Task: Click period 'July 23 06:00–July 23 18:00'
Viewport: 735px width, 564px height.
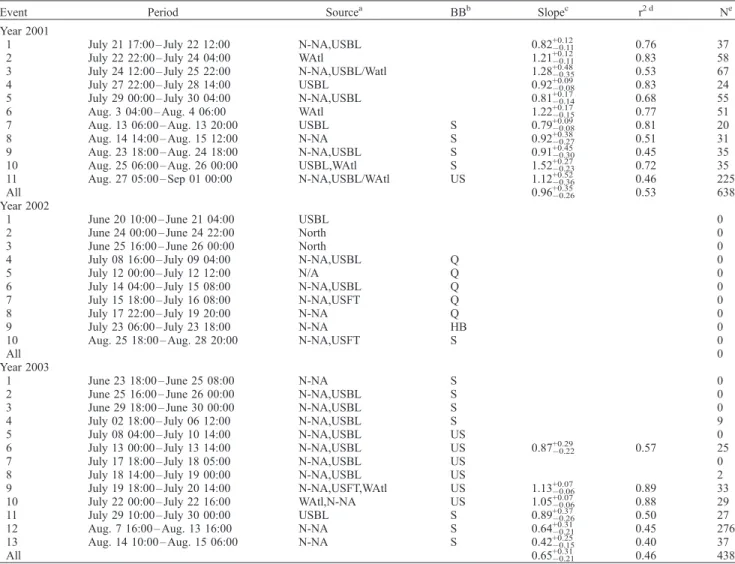Action: [159, 327]
